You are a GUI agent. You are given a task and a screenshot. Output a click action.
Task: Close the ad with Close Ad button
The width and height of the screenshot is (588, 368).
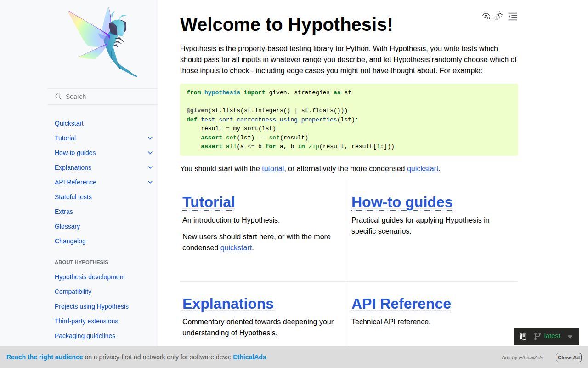569,357
